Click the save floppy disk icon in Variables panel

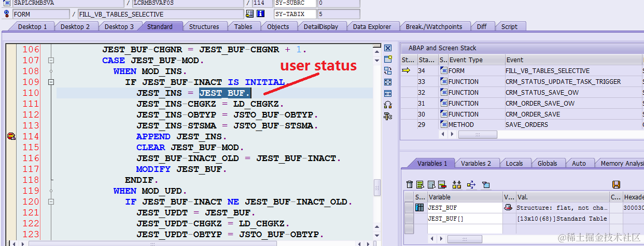(616, 184)
